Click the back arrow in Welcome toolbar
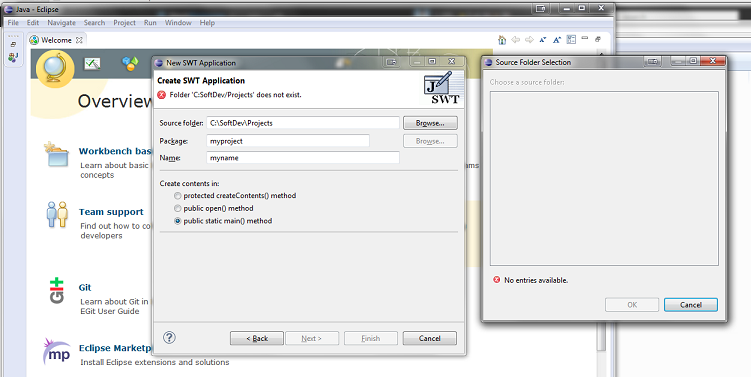The width and height of the screenshot is (751, 377). point(515,40)
